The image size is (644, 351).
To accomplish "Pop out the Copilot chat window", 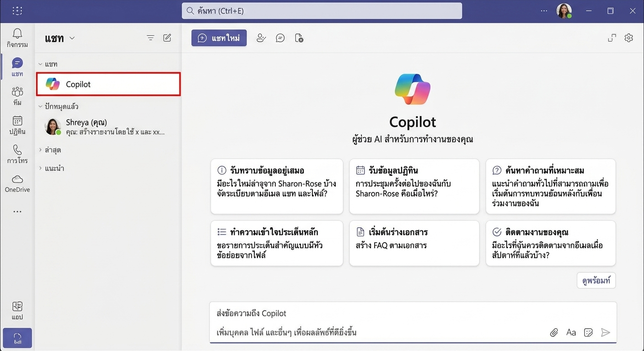I will point(612,38).
